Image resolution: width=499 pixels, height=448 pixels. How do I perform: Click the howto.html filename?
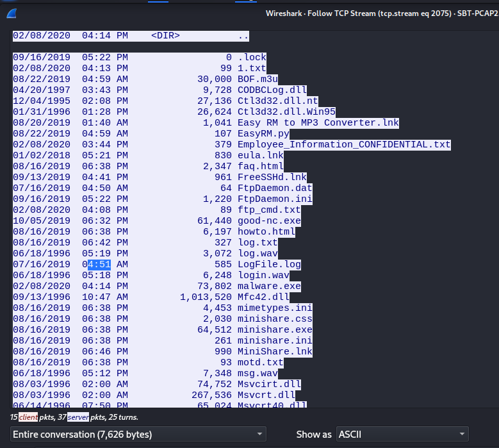(x=266, y=231)
